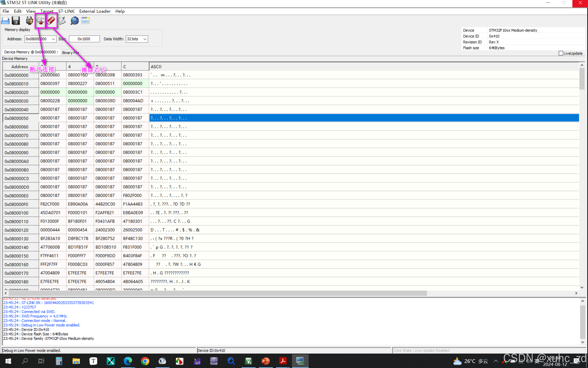Click cell 4B064A05 in row 0x08000180

pyautogui.click(x=135, y=282)
